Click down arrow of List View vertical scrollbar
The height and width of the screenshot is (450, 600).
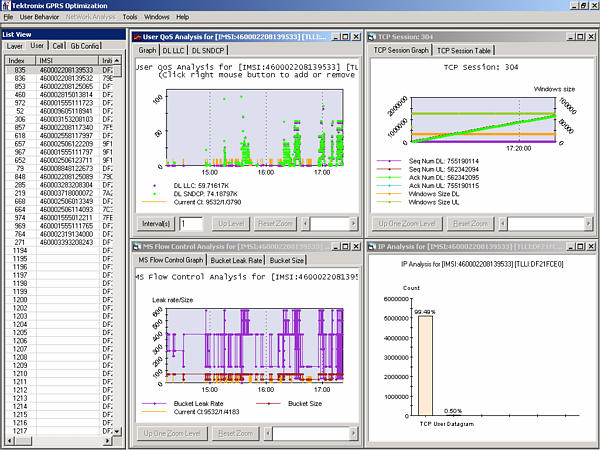click(117, 432)
